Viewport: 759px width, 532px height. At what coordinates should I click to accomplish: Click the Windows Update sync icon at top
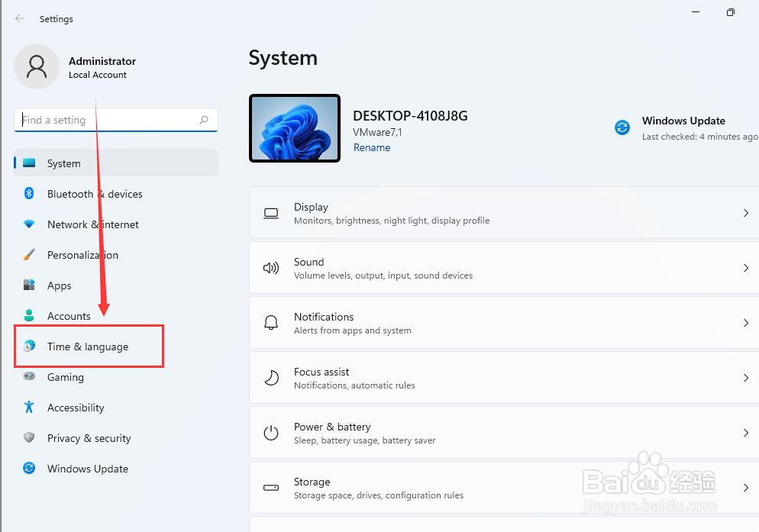pyautogui.click(x=622, y=127)
